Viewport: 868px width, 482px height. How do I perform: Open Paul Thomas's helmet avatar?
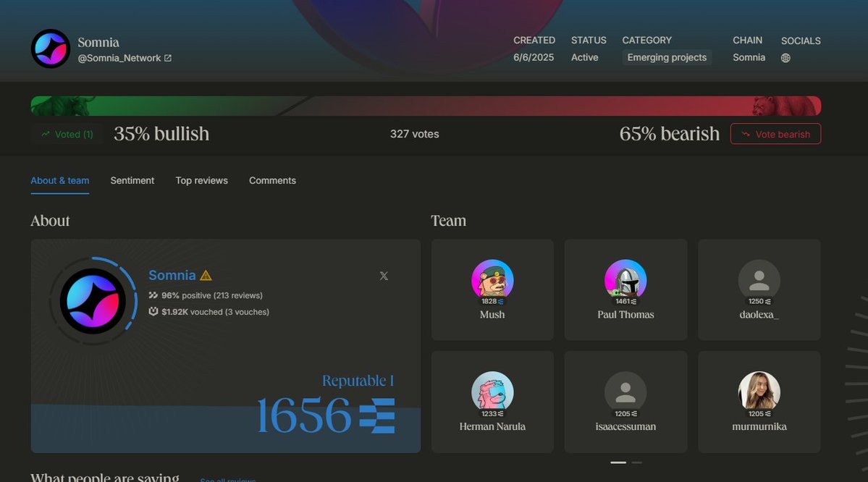(x=625, y=281)
